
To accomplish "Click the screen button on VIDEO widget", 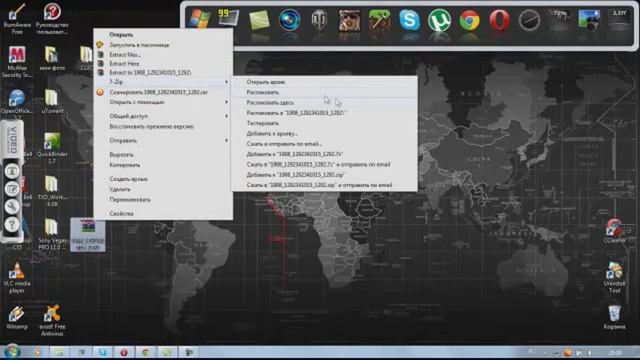I will pos(12,171).
